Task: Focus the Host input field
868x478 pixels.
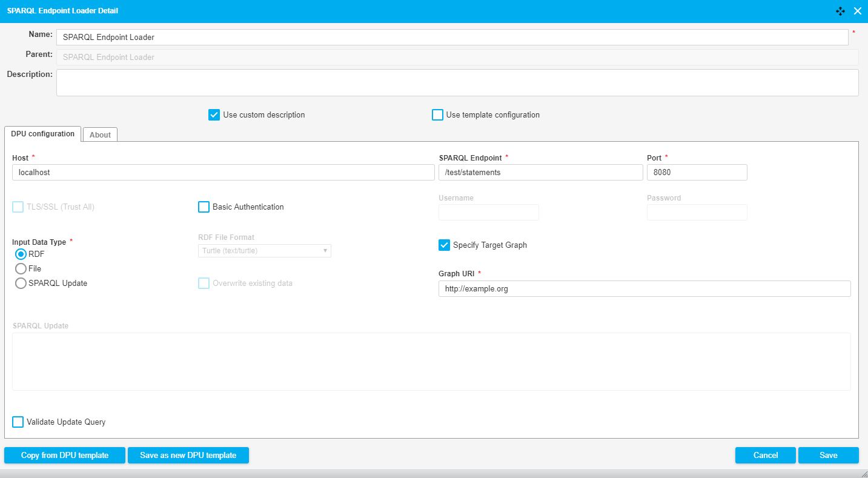Action: (223, 173)
